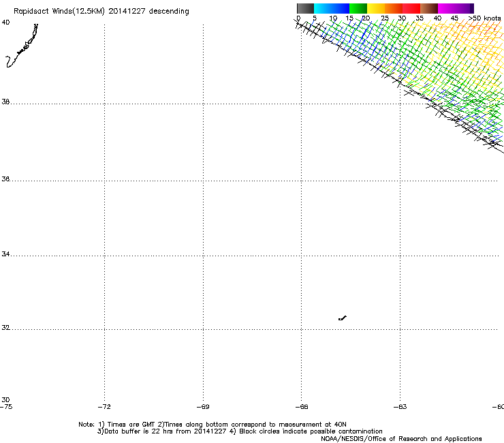Image resolution: width=504 pixels, height=443 pixels.
Task: Click the longitude label '-75'
Action: [6, 407]
